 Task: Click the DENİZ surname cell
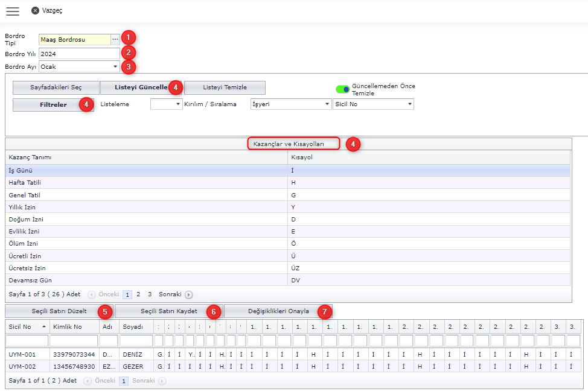136,354
